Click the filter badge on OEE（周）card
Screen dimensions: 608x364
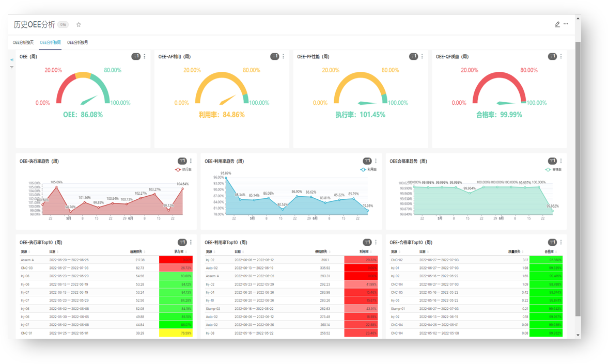pos(136,57)
